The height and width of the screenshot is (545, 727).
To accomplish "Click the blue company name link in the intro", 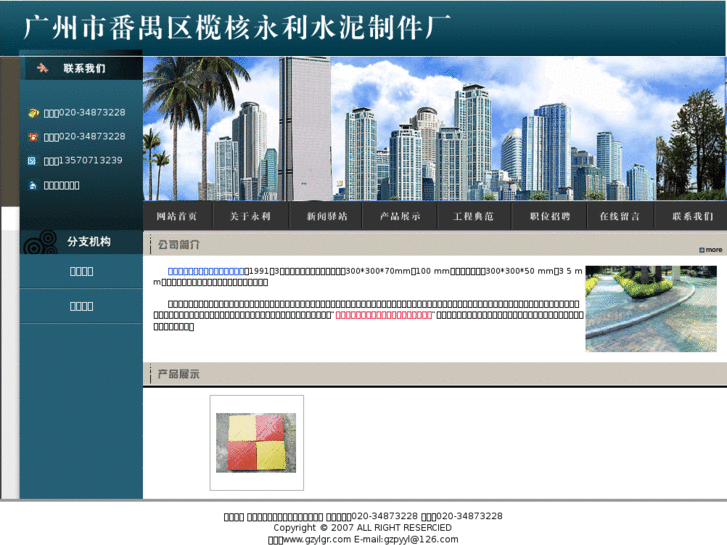I will point(206,271).
